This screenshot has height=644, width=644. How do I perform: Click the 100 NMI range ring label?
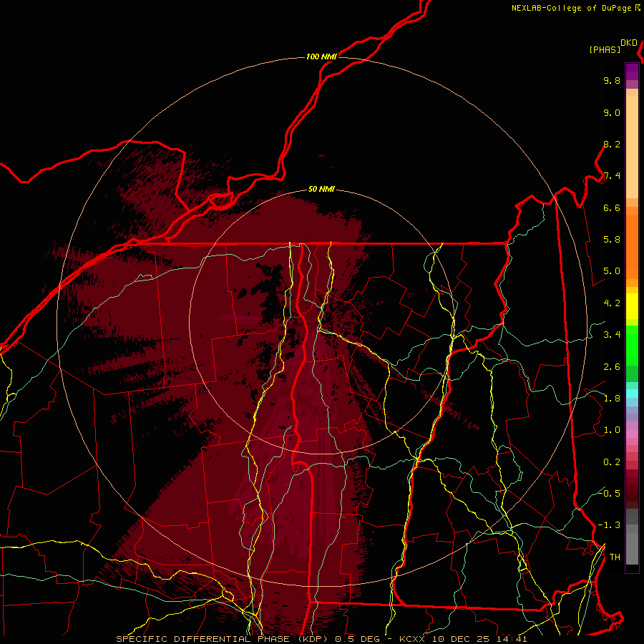[x=321, y=57]
